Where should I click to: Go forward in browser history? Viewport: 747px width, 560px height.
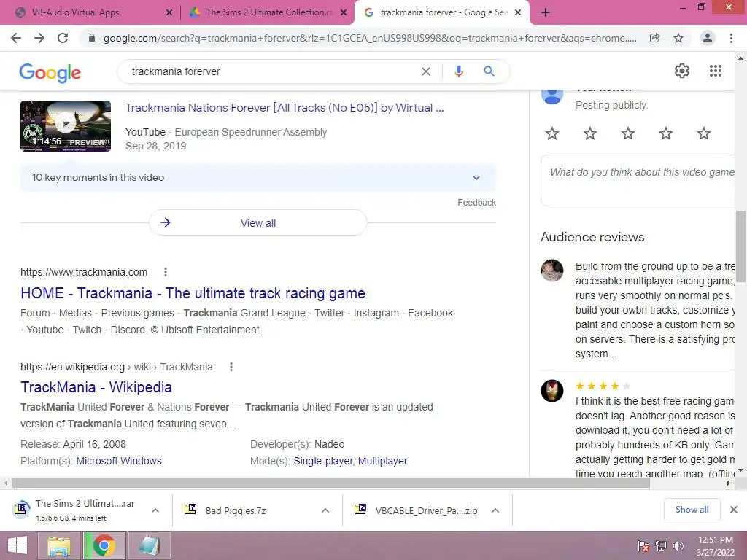[x=39, y=38]
